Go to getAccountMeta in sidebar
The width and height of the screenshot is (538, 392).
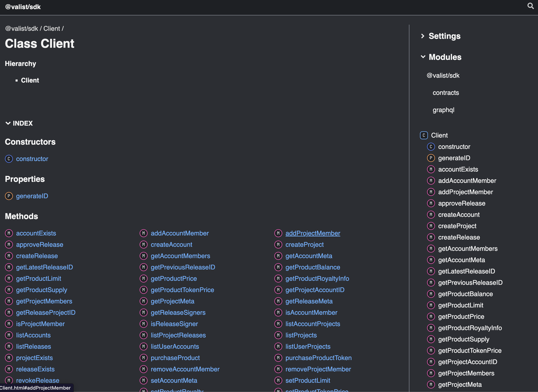461,260
